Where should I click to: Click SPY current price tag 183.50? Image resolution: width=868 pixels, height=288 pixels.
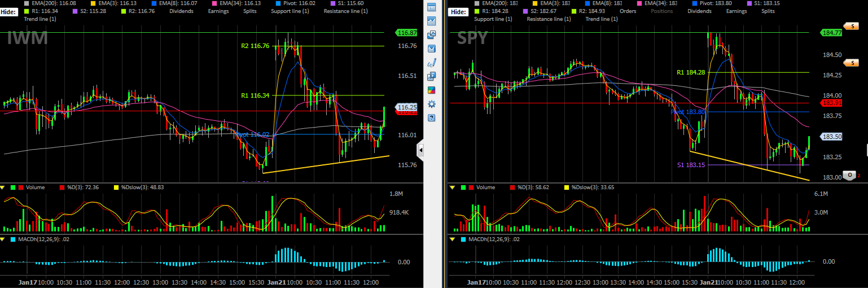click(831, 137)
